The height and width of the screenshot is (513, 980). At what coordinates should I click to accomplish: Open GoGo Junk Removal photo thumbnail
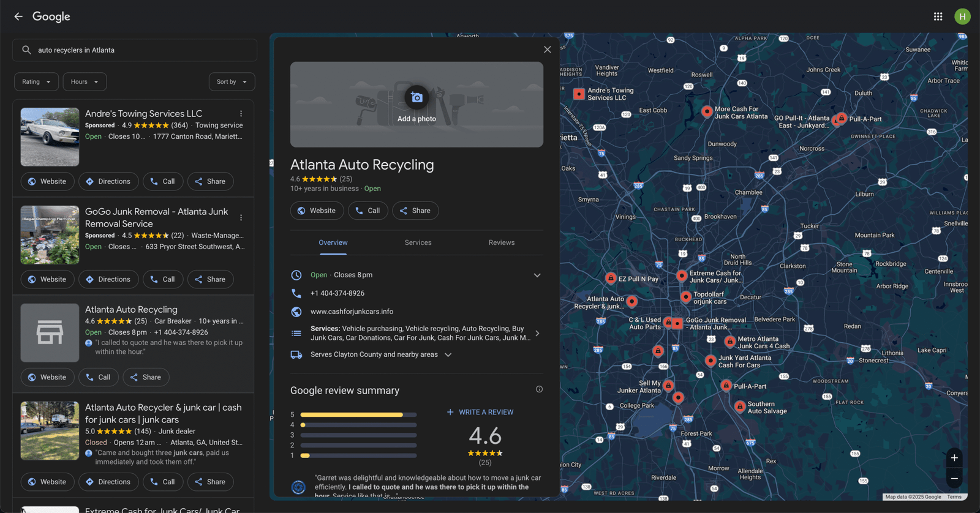click(x=50, y=235)
